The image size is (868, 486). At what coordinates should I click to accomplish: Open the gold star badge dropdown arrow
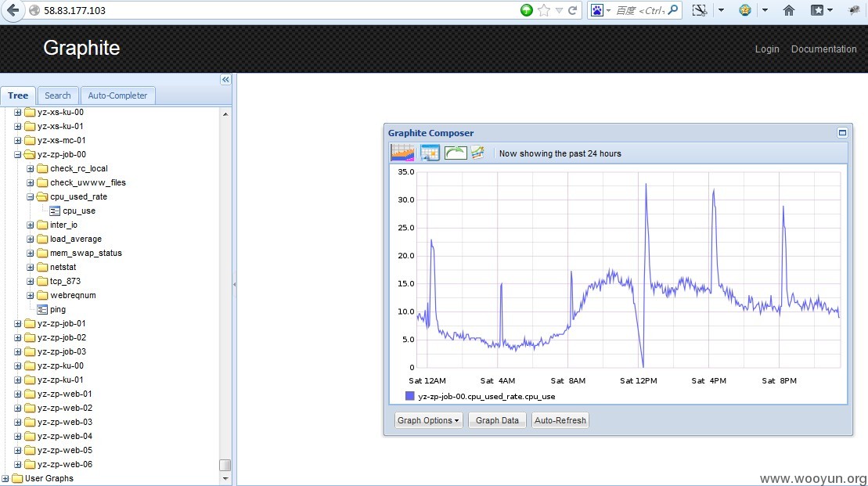(x=765, y=10)
